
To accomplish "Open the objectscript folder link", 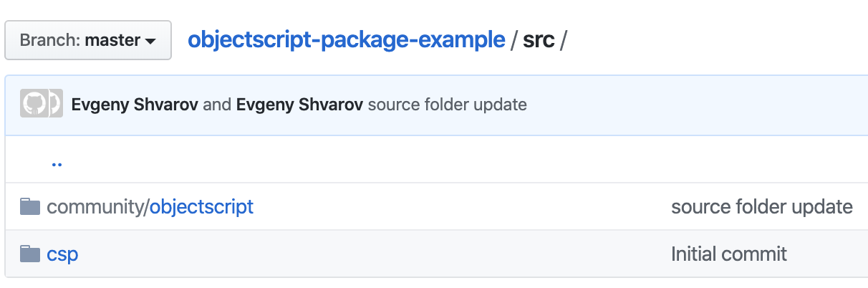I will (201, 207).
